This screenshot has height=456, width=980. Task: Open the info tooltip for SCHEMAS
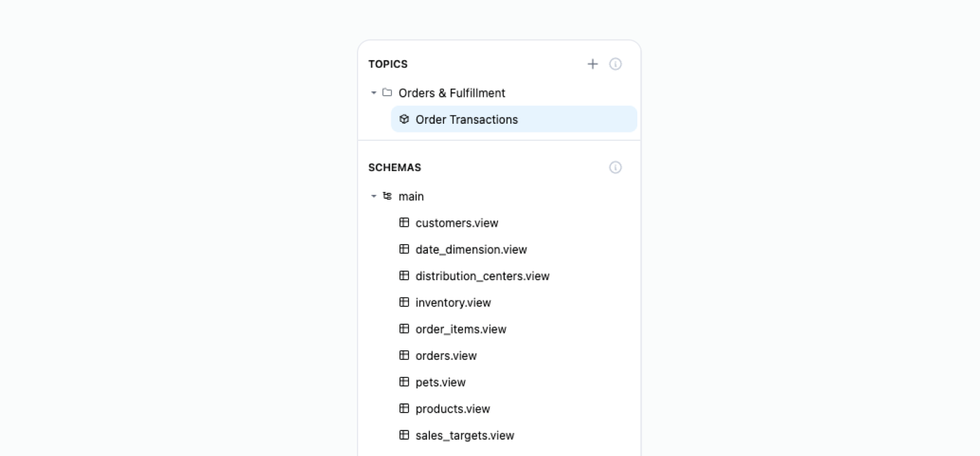(x=615, y=167)
